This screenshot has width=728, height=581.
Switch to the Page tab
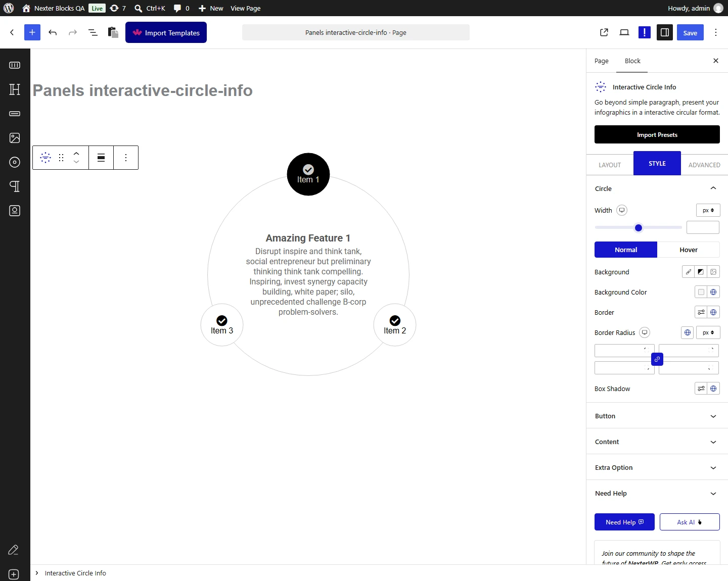coord(602,61)
